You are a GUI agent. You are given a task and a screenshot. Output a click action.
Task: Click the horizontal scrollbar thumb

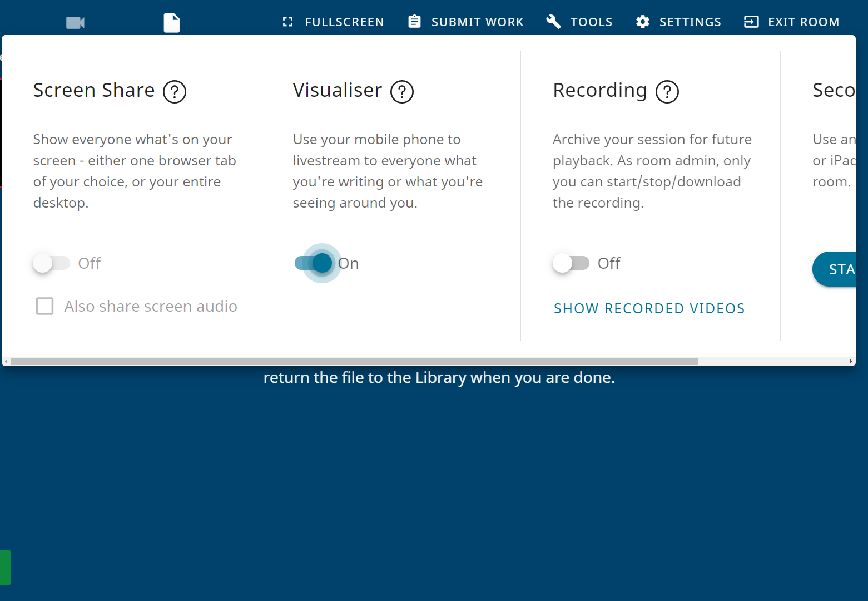point(355,362)
